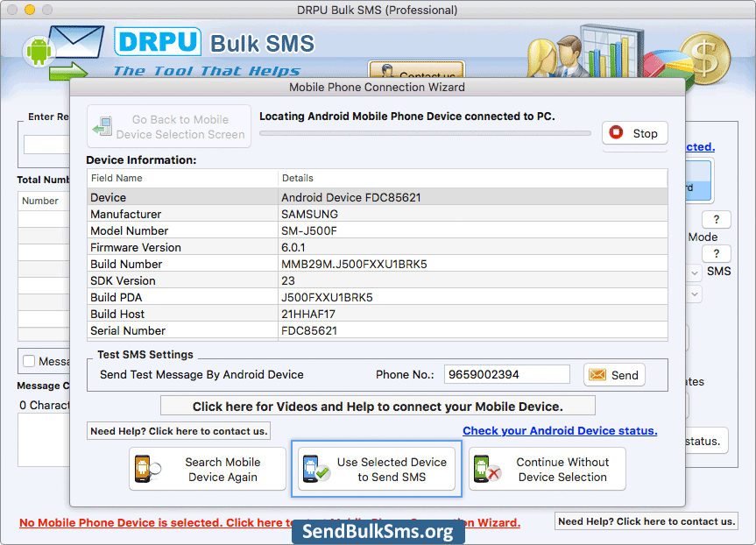Open the Check your Android Device status link
Viewport: 756px width, 545px height.
coord(559,430)
